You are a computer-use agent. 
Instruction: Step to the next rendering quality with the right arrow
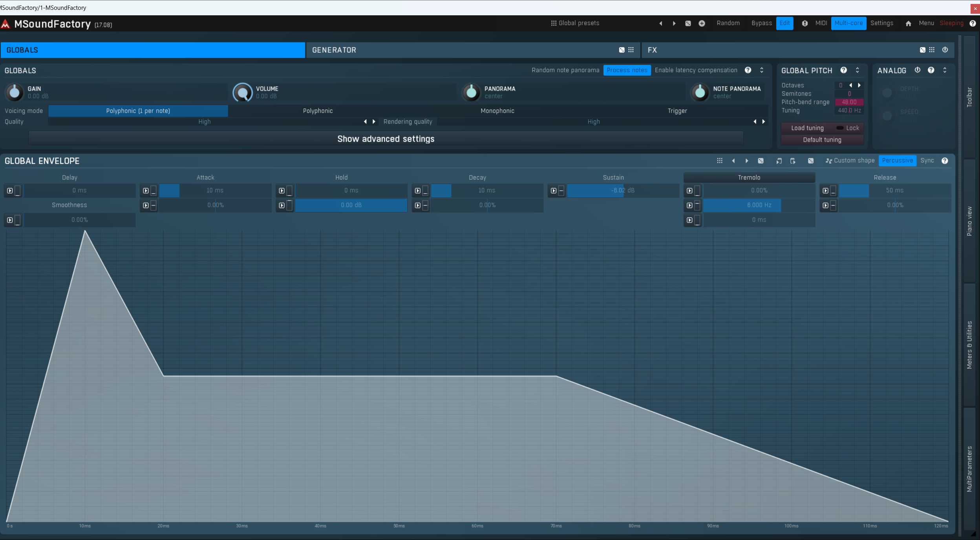coord(764,122)
